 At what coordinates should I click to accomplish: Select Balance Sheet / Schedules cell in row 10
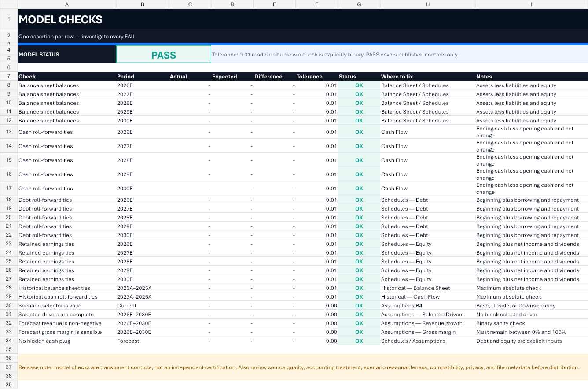click(428, 103)
